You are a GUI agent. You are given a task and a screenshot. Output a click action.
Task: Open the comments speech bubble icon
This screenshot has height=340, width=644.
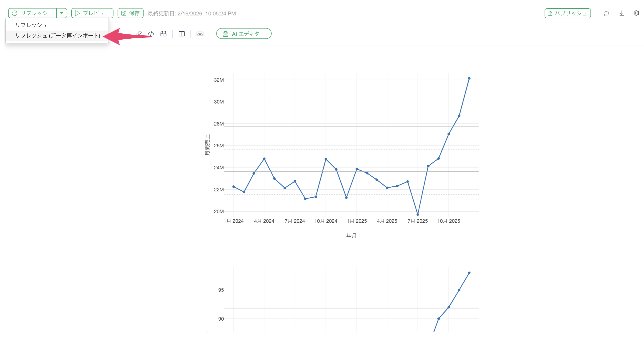[x=606, y=13]
